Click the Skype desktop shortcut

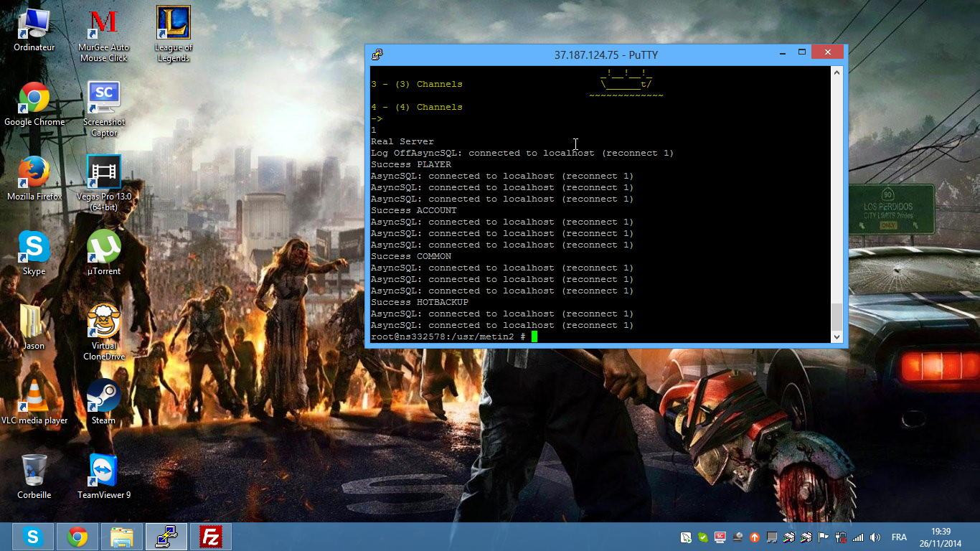pyautogui.click(x=34, y=253)
